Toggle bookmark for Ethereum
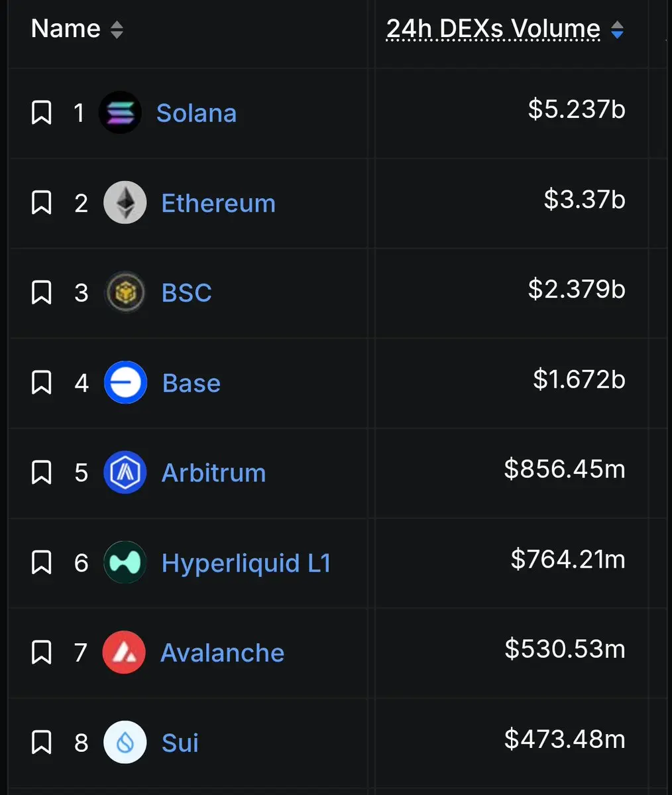 tap(42, 202)
